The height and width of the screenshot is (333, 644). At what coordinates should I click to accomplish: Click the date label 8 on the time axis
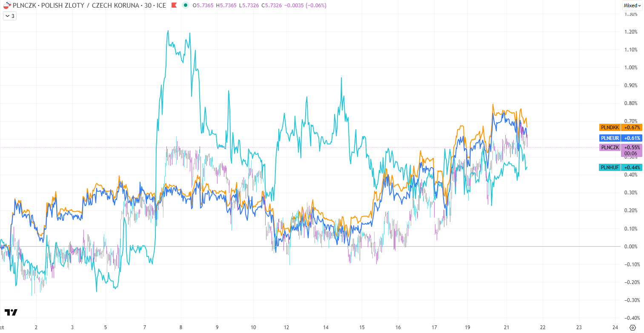181,327
